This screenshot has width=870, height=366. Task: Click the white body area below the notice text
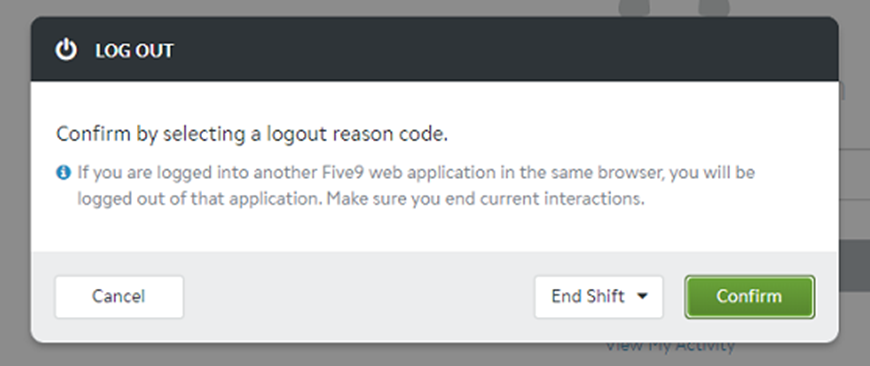(x=434, y=230)
